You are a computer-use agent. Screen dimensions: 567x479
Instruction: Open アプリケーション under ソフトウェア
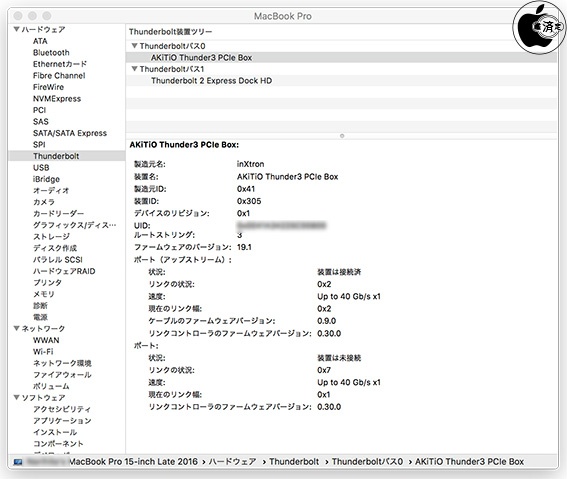coord(62,421)
